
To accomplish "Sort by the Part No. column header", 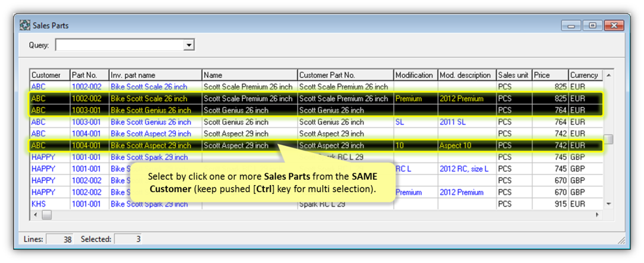I will coord(89,76).
